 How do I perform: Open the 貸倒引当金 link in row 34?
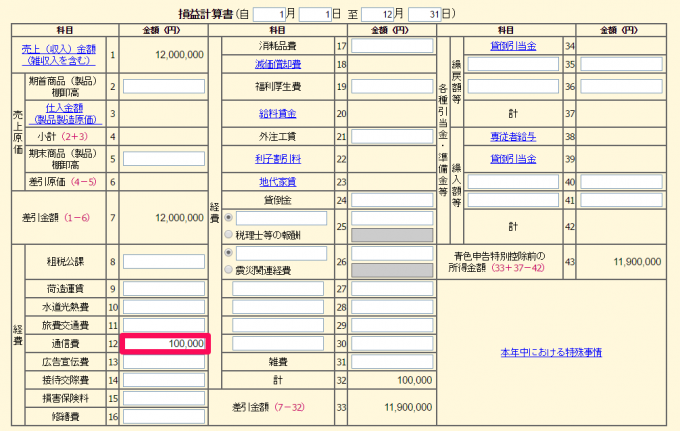click(x=513, y=46)
